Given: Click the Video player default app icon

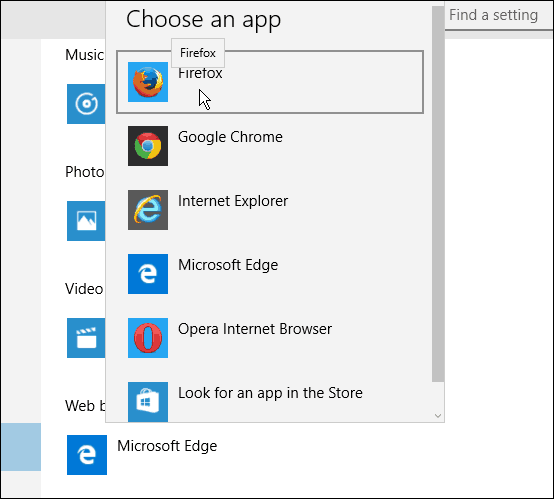Looking at the screenshot, I should coord(86,338).
